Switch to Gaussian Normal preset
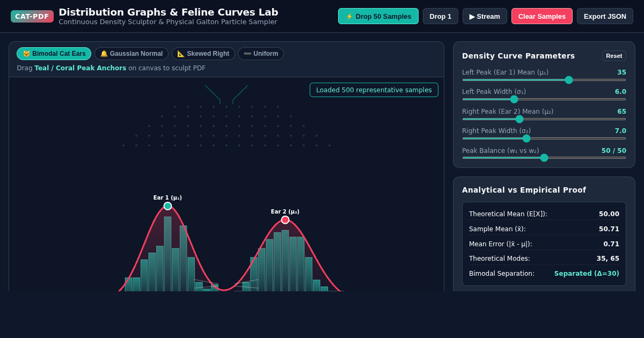This screenshot has width=644, height=338. click(131, 54)
